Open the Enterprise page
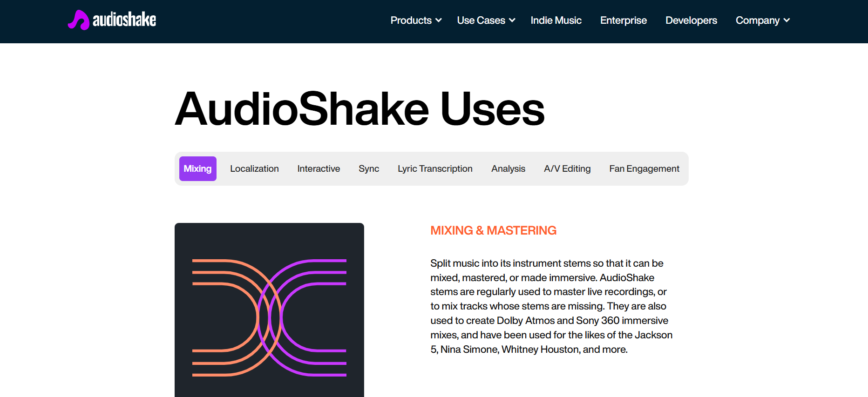Image resolution: width=868 pixels, height=397 pixels. click(x=624, y=20)
